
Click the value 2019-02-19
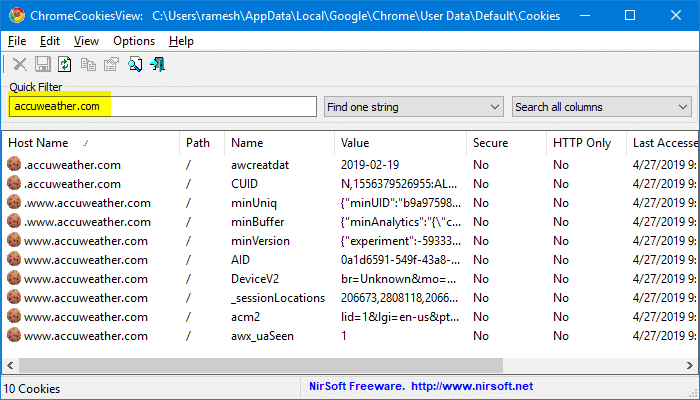[x=370, y=165]
